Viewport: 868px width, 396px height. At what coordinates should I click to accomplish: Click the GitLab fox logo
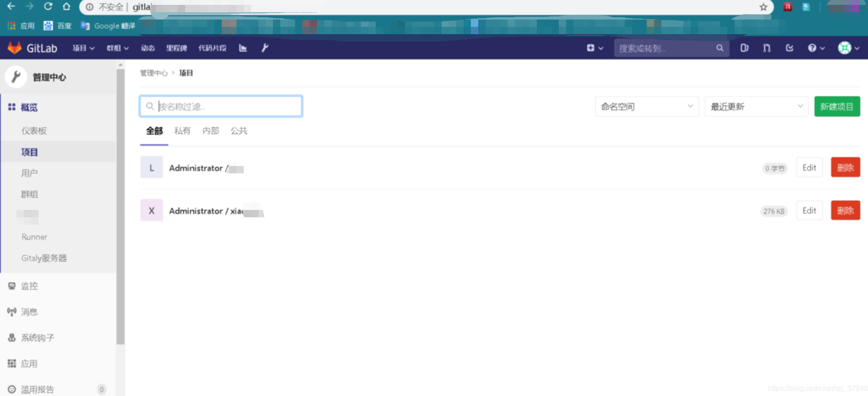coord(15,48)
